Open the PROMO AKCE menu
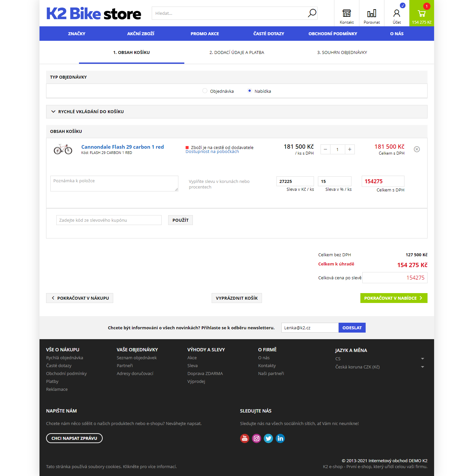 pyautogui.click(x=205, y=34)
